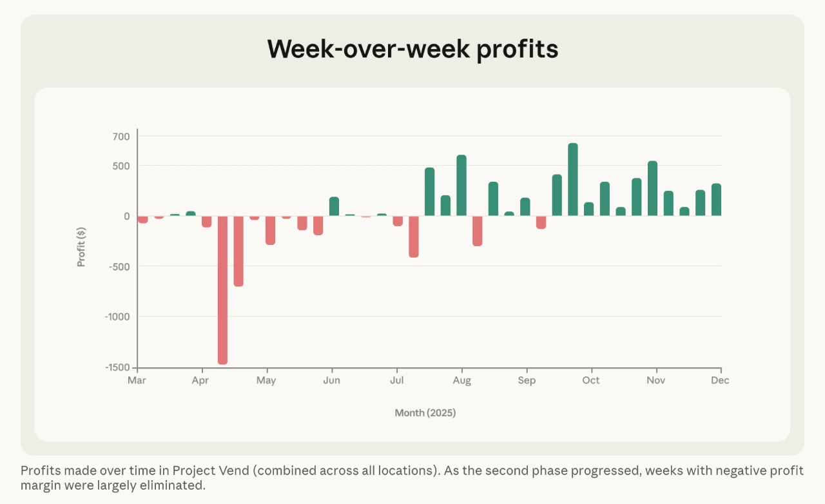Click the "Apr" x-axis month label
This screenshot has height=504, width=825.
click(x=202, y=381)
